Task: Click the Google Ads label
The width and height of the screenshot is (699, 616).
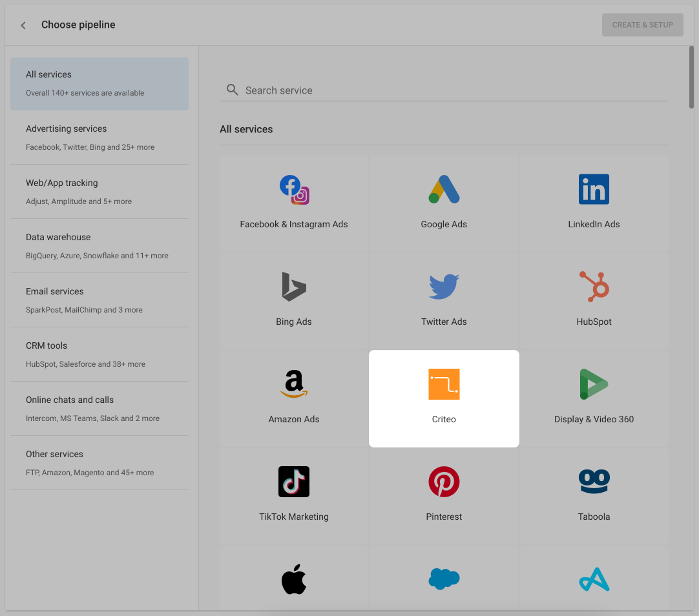Action: point(444,225)
